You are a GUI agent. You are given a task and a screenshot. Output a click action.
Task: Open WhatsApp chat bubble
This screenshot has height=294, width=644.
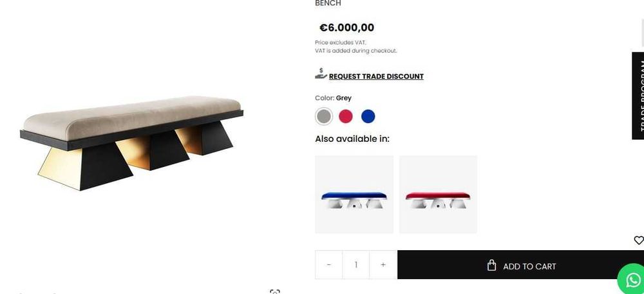pyautogui.click(x=631, y=279)
